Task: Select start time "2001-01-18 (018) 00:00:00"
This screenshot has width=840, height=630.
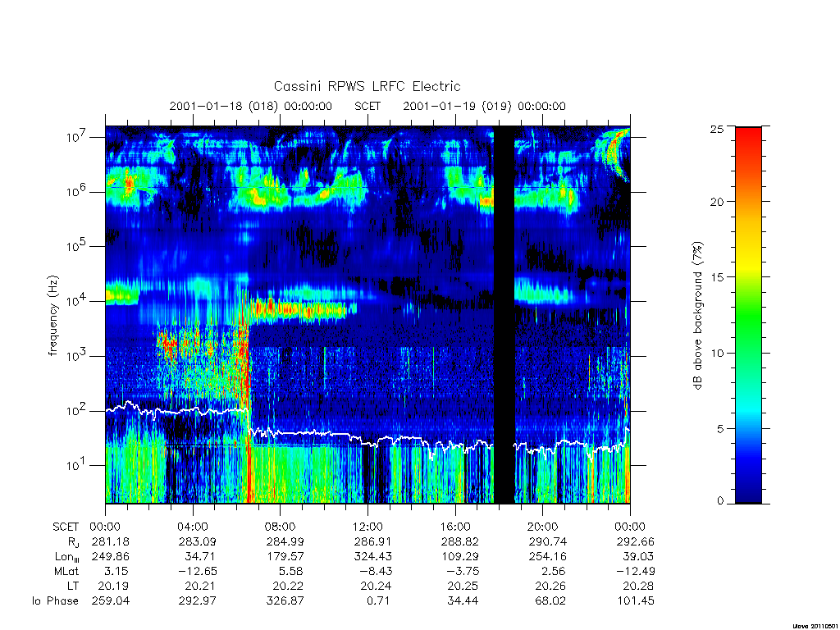Action: point(251,106)
